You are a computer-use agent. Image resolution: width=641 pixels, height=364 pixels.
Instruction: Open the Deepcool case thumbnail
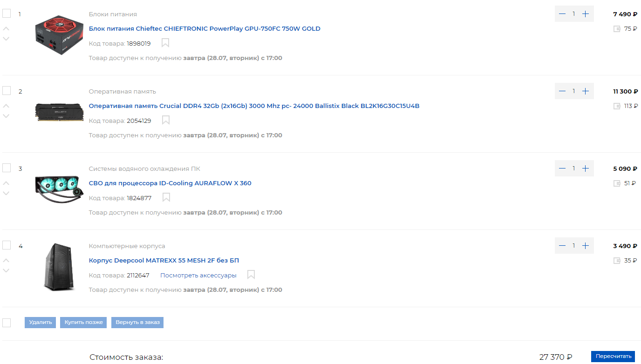click(x=60, y=267)
